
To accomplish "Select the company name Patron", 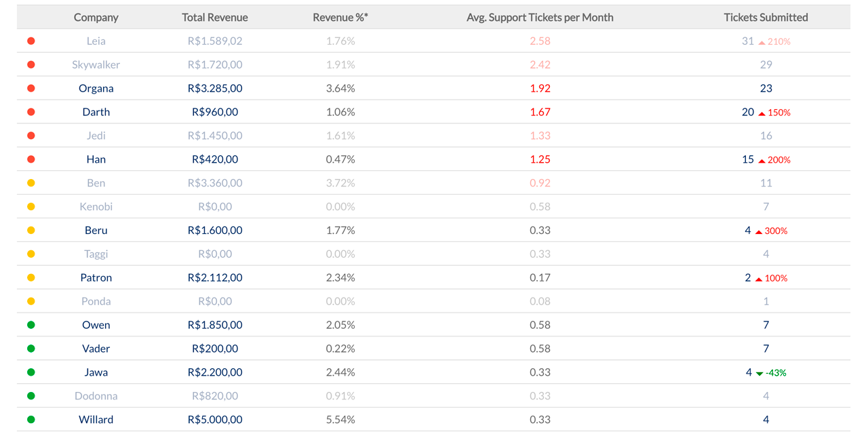I will tap(96, 277).
